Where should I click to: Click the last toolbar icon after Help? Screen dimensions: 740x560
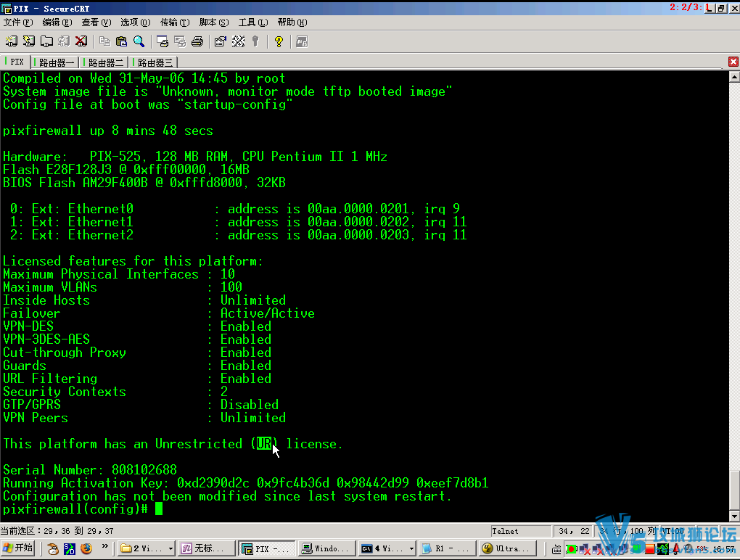point(302,41)
